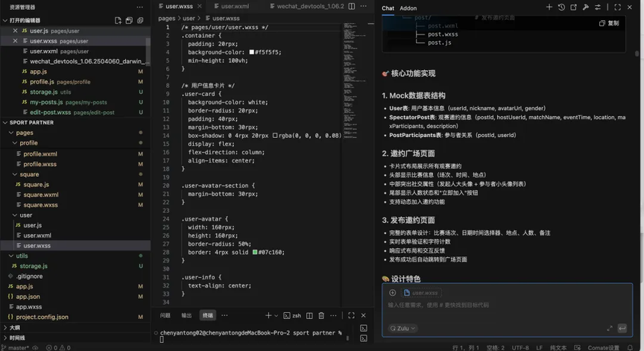Image resolution: width=644 pixels, height=351 pixels.
Task: Kill terminal with trash icon
Action: click(321, 315)
